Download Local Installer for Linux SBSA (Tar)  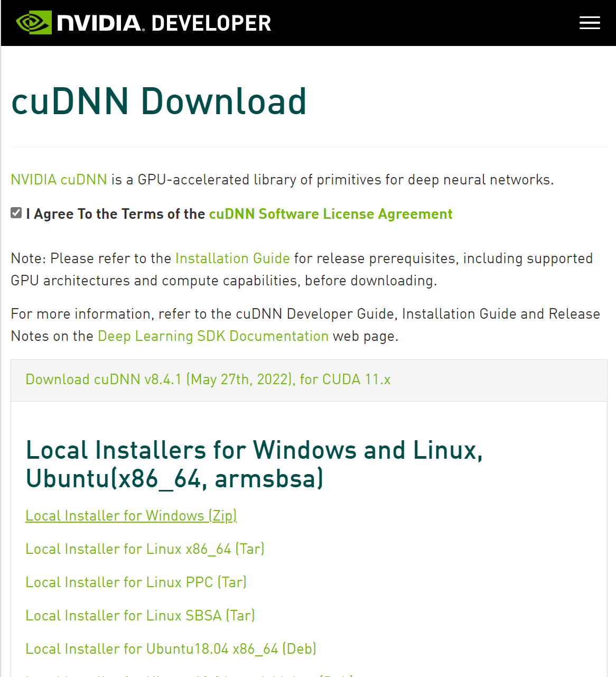click(140, 616)
